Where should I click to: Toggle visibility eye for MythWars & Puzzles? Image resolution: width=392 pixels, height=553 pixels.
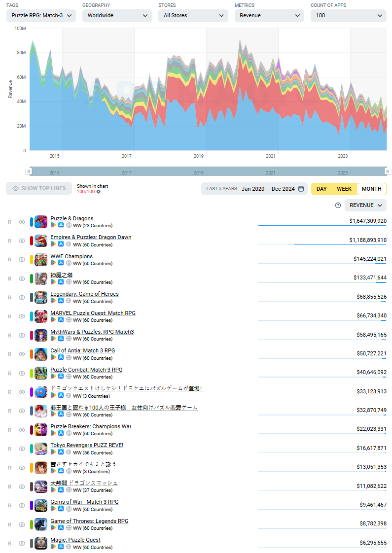tap(22, 335)
